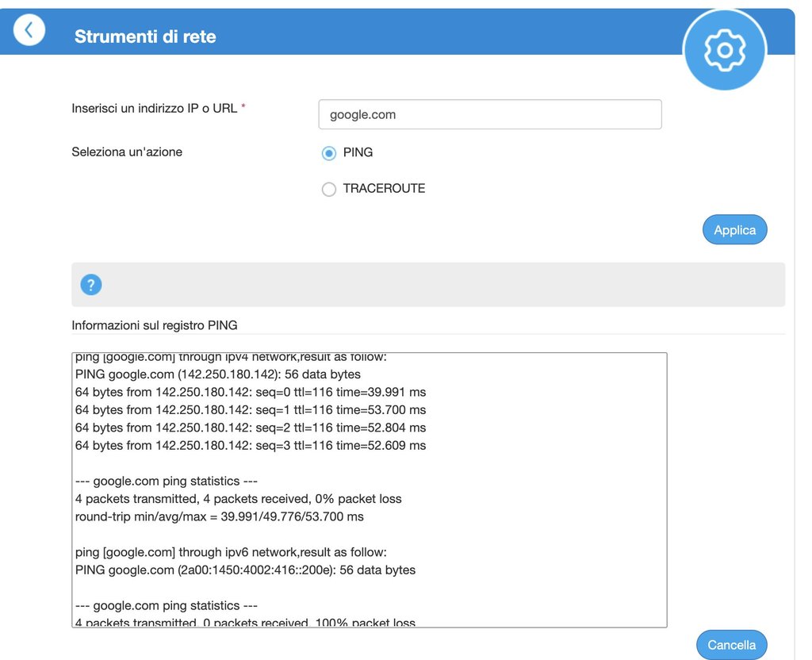The image size is (812, 660).
Task: Click the seq=3 ping result line
Action: click(251, 446)
